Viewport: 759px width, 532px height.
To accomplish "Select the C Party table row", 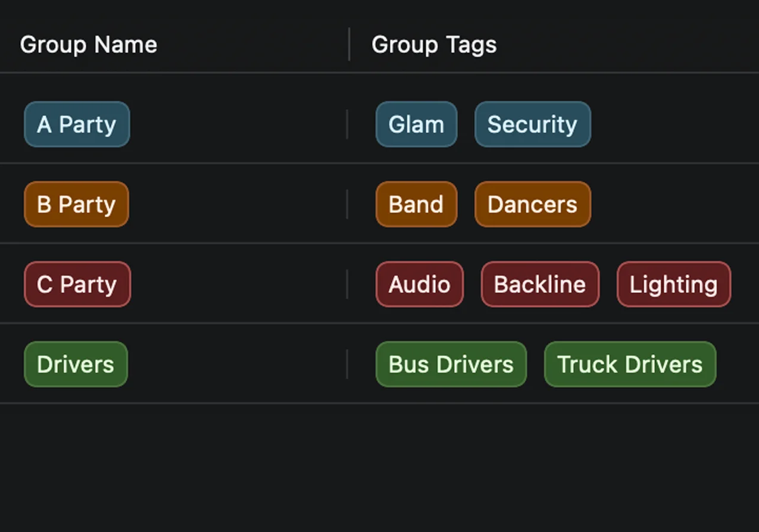I will click(x=238, y=284).
